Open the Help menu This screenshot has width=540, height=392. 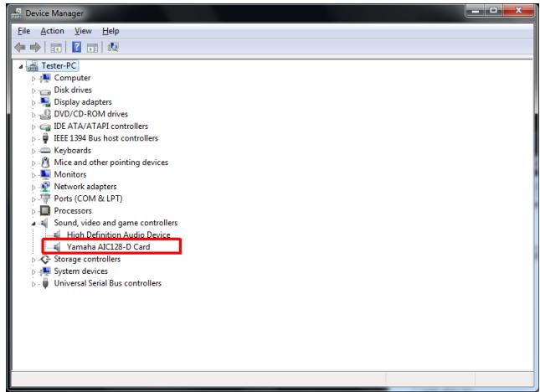(x=111, y=31)
